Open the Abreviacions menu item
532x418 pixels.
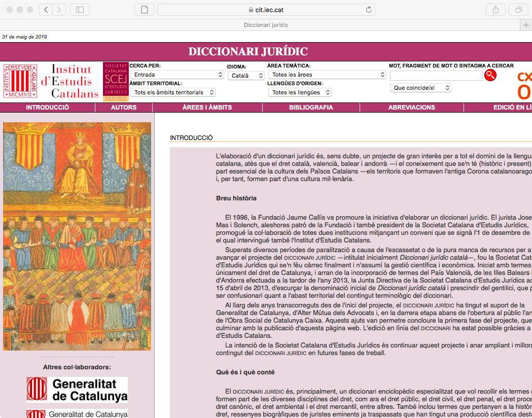pyautogui.click(x=412, y=108)
